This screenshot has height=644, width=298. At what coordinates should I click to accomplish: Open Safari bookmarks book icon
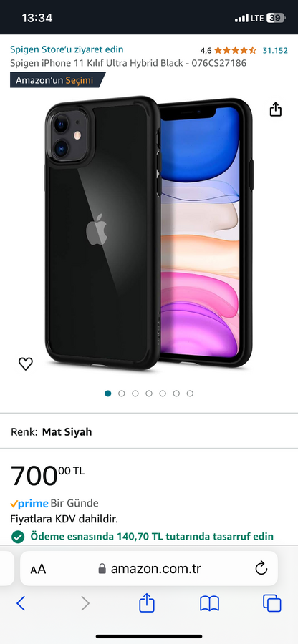[210, 604]
